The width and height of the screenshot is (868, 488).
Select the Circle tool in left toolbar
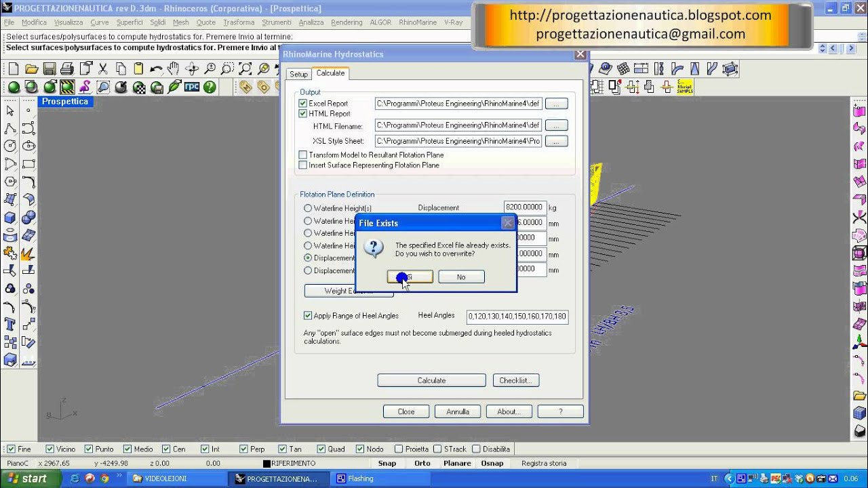[10, 146]
